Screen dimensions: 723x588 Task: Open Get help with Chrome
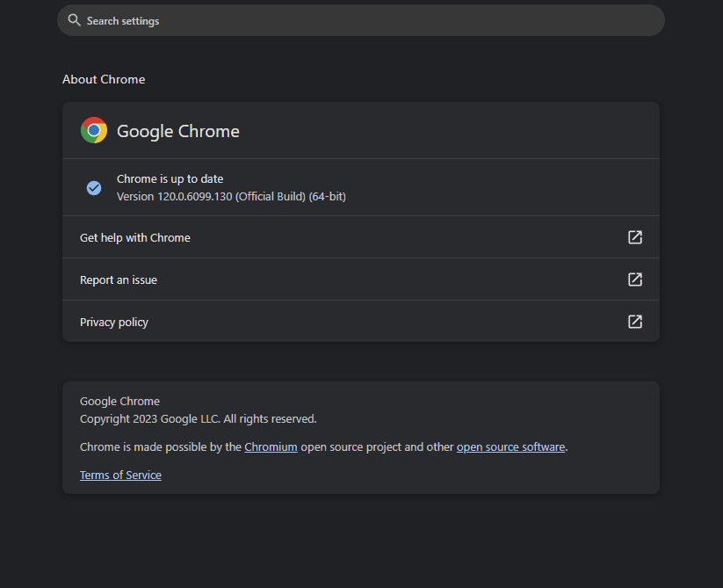(x=360, y=237)
